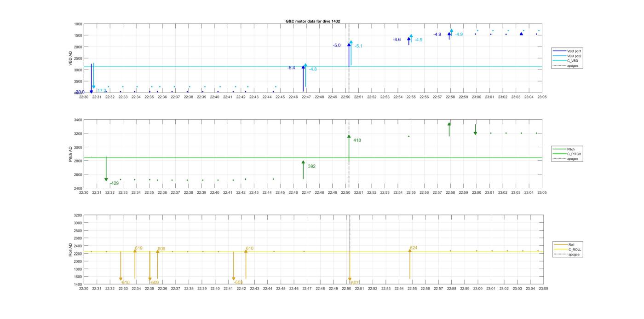The width and height of the screenshot is (644, 319).
Task: Click the downward green pitch arrow labeled -429
Action: pyautogui.click(x=106, y=169)
